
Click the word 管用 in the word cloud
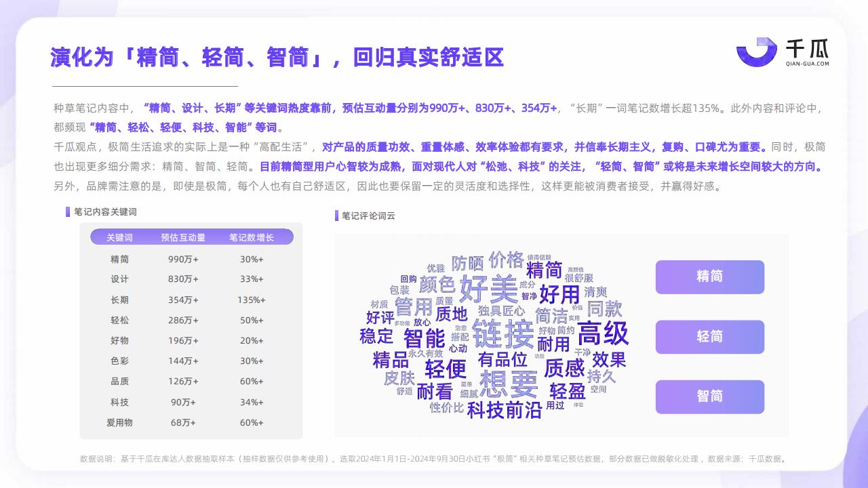point(414,306)
